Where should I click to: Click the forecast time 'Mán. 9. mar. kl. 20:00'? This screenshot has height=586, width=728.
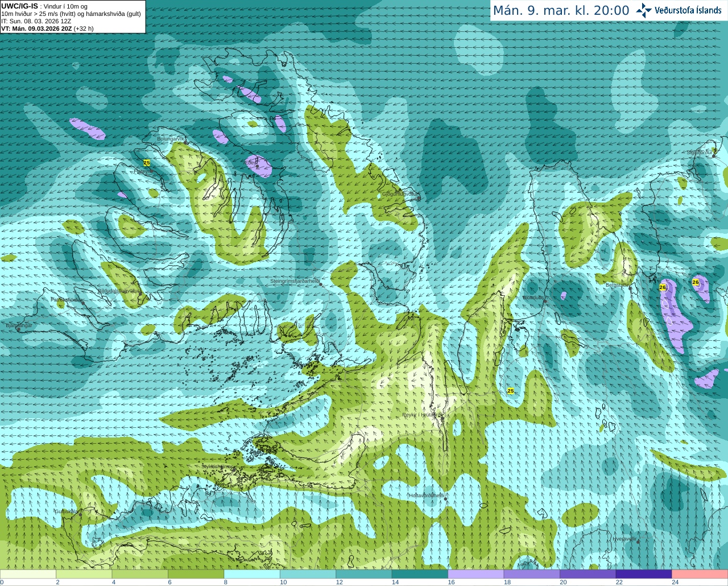pos(561,11)
